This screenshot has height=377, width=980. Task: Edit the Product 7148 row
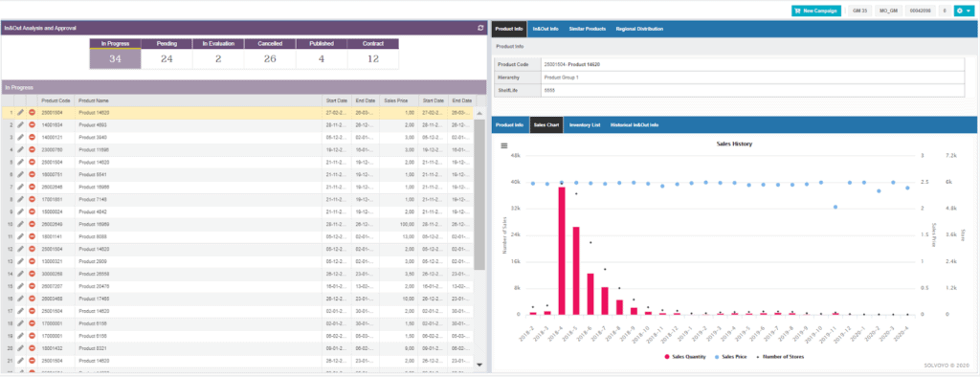tap(21, 199)
